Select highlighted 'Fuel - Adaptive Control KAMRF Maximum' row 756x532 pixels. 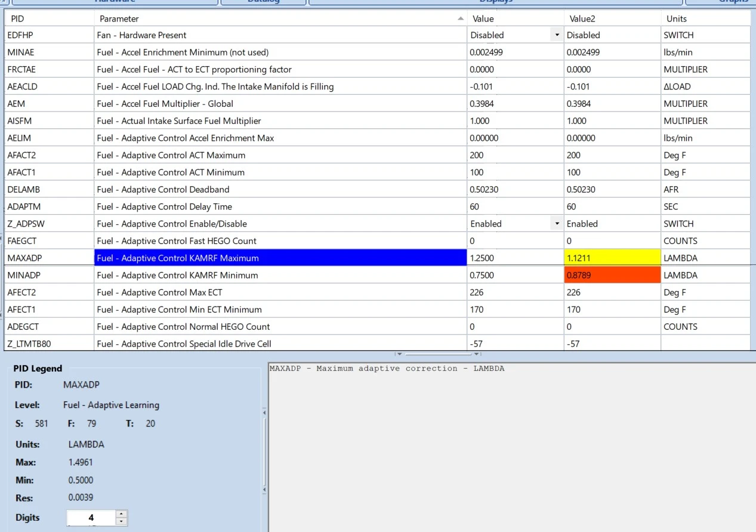pyautogui.click(x=280, y=258)
